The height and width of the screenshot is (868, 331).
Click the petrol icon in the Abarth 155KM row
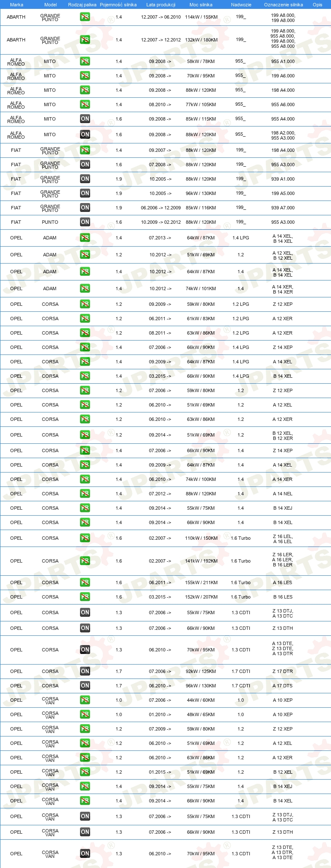tap(85, 17)
